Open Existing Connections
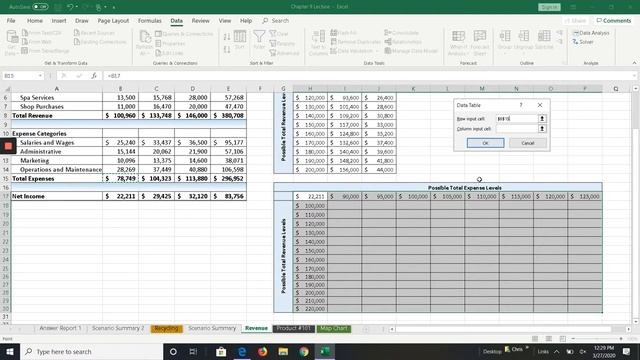 point(100,42)
